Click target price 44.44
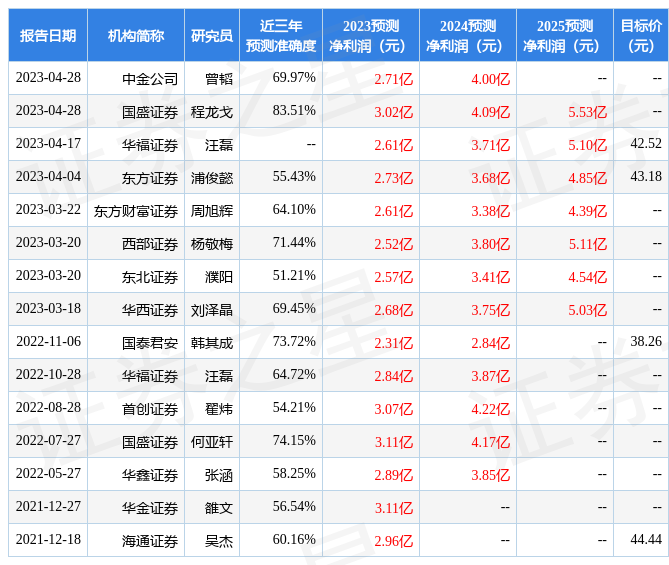This screenshot has width=669, height=565. click(x=646, y=539)
